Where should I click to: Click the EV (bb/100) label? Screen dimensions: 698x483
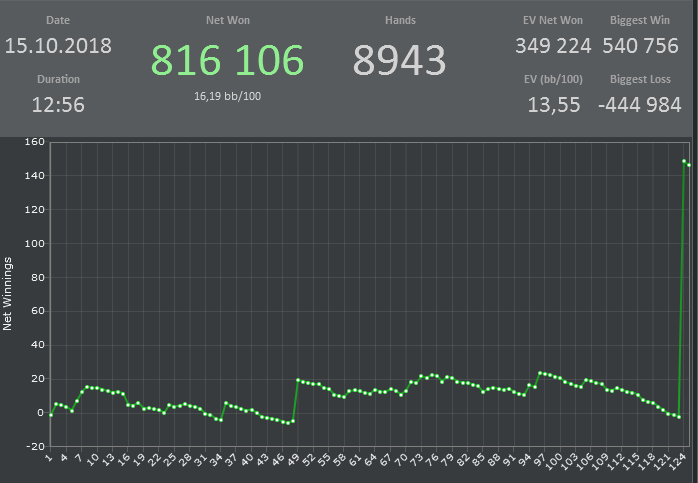553,80
